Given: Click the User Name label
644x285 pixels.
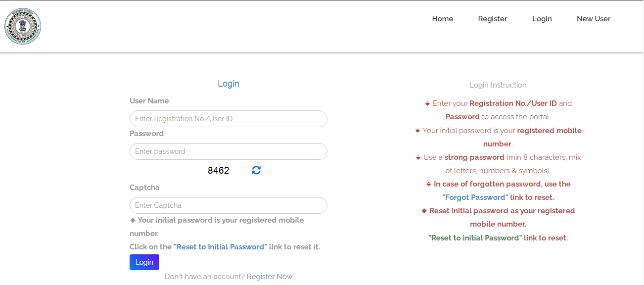Looking at the screenshot, I should [149, 101].
